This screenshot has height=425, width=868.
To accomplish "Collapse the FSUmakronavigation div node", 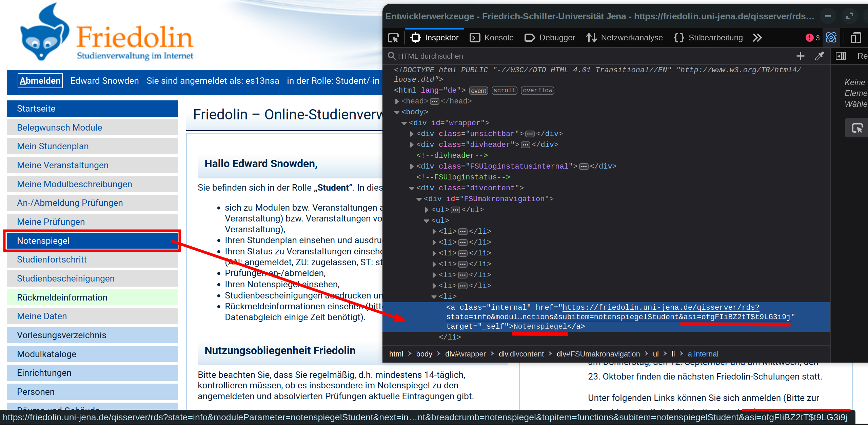I will click(419, 199).
